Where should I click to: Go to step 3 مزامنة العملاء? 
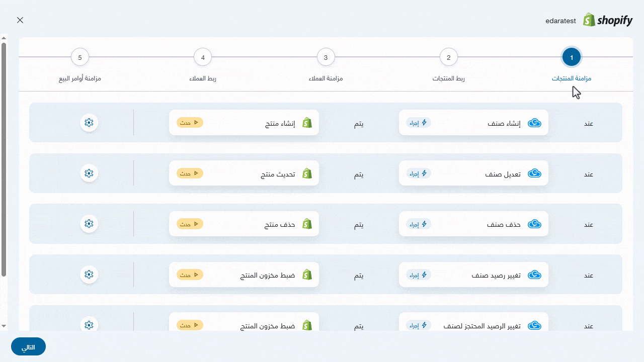[326, 57]
